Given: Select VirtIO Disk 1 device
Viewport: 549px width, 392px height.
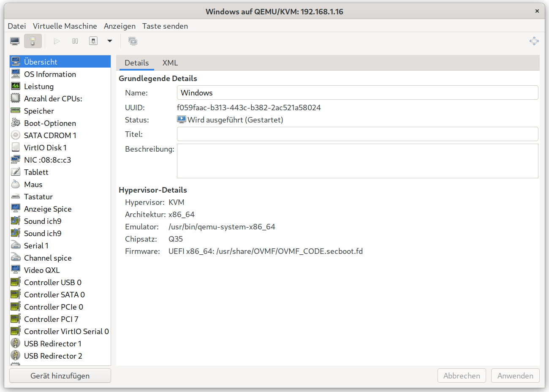Looking at the screenshot, I should coord(45,148).
